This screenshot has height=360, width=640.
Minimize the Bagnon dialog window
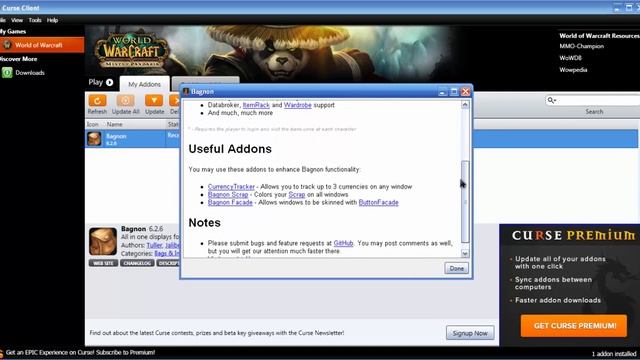(x=442, y=92)
